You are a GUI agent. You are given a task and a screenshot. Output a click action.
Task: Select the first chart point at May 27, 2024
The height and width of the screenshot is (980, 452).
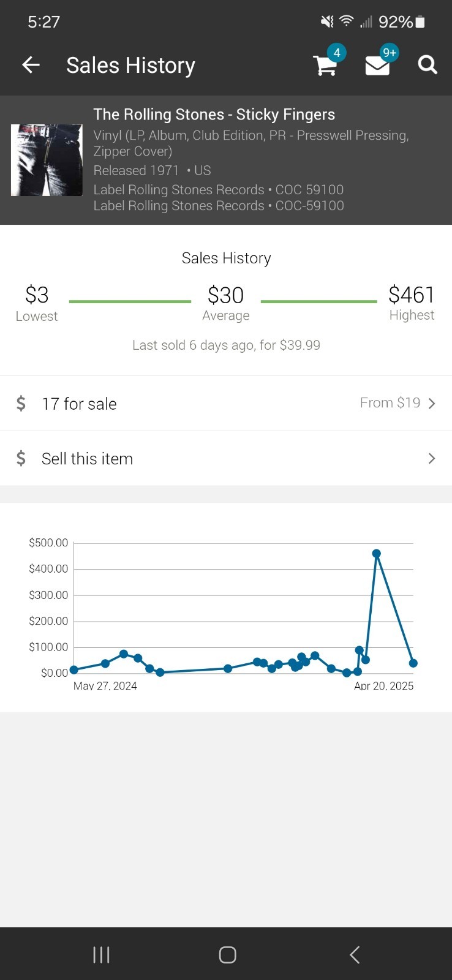[74, 670]
